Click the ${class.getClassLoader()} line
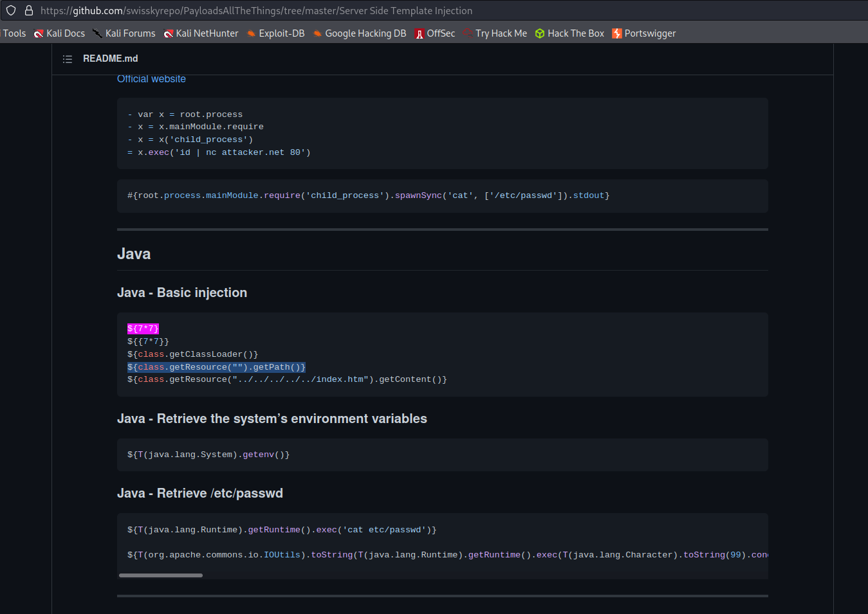This screenshot has height=614, width=868. tap(192, 354)
